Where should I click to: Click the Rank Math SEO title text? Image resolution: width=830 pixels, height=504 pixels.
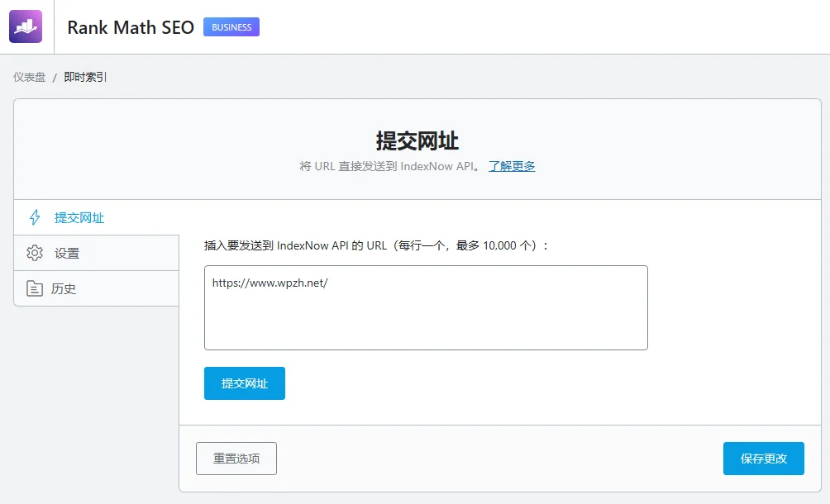coord(130,26)
